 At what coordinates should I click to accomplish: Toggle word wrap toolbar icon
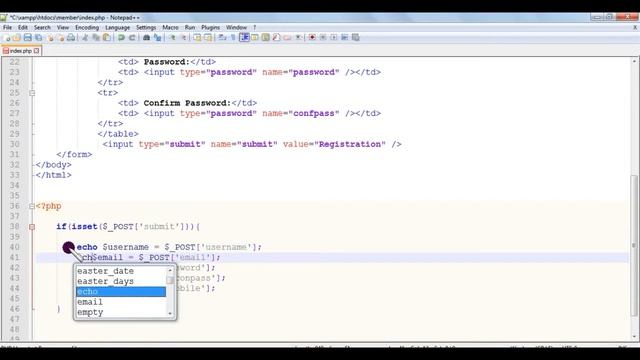(x=221, y=38)
